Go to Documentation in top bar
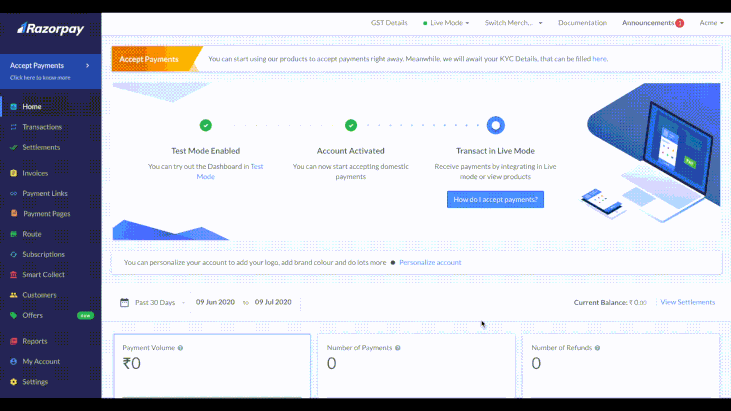The height and width of the screenshot is (411, 731). 582,22
